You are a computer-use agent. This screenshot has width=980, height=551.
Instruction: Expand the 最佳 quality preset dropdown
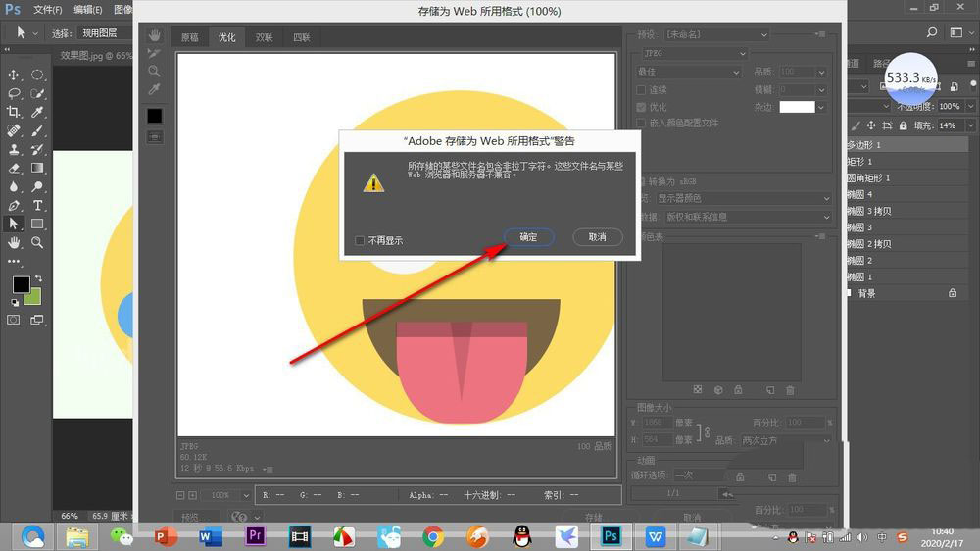pos(688,73)
